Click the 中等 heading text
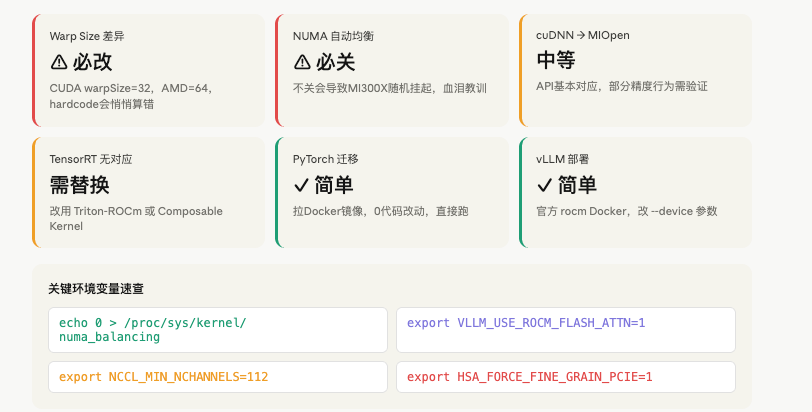This screenshot has height=412, width=812. click(x=556, y=61)
